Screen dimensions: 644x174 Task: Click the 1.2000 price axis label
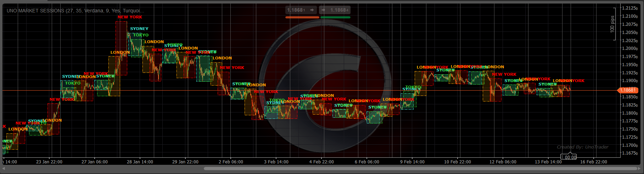[x=630, y=48]
